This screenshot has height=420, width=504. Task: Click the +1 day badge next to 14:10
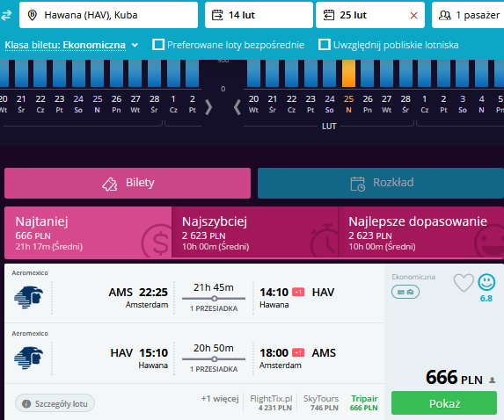point(298,293)
